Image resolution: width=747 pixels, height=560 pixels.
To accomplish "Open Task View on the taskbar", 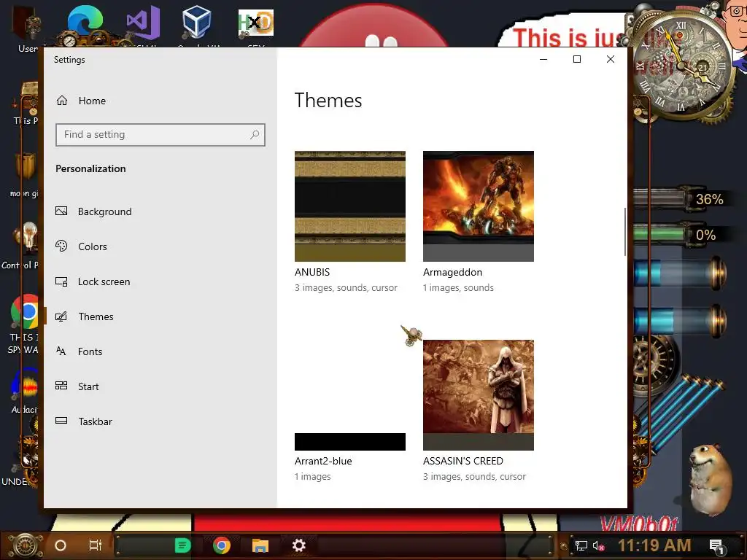I will (96, 545).
